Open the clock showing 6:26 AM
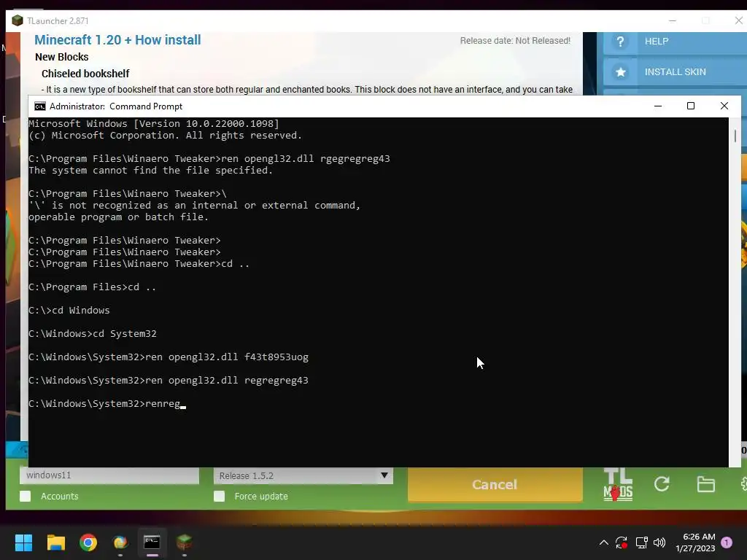747x560 pixels. (x=695, y=542)
